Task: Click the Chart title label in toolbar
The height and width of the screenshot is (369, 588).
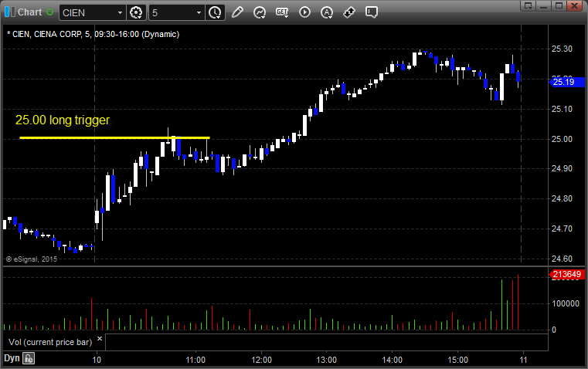Action: (29, 12)
